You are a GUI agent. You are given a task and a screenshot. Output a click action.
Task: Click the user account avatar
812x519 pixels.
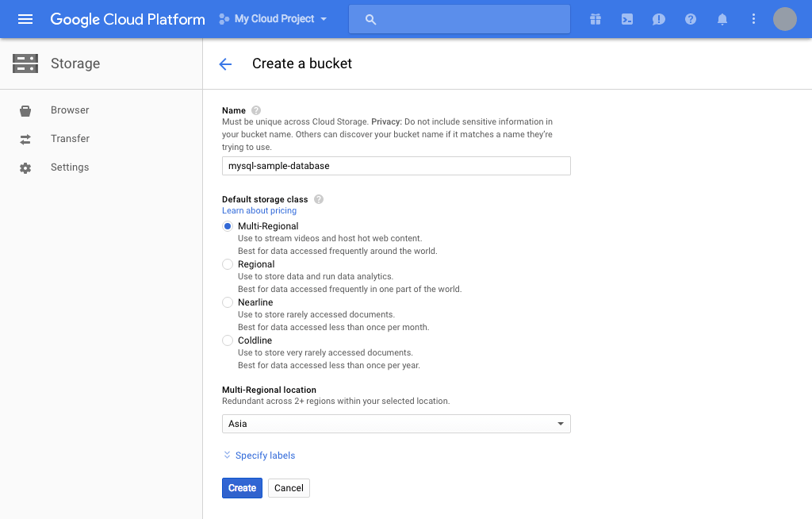point(784,19)
